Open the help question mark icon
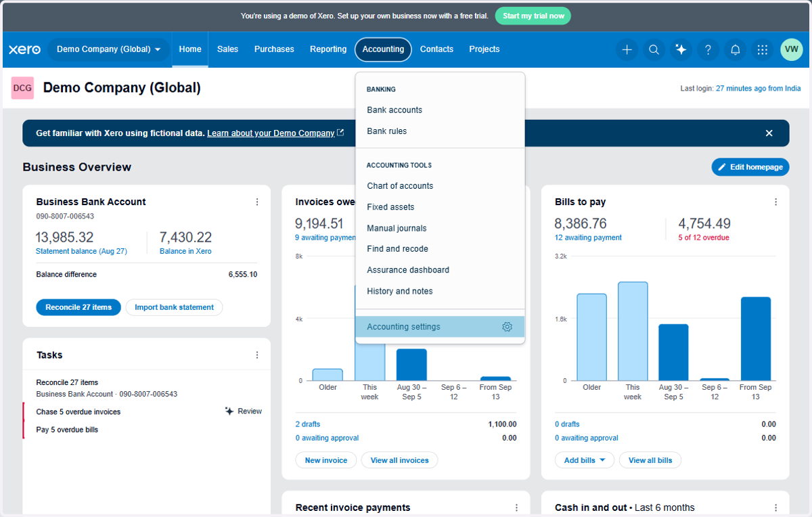812x517 pixels. click(708, 49)
